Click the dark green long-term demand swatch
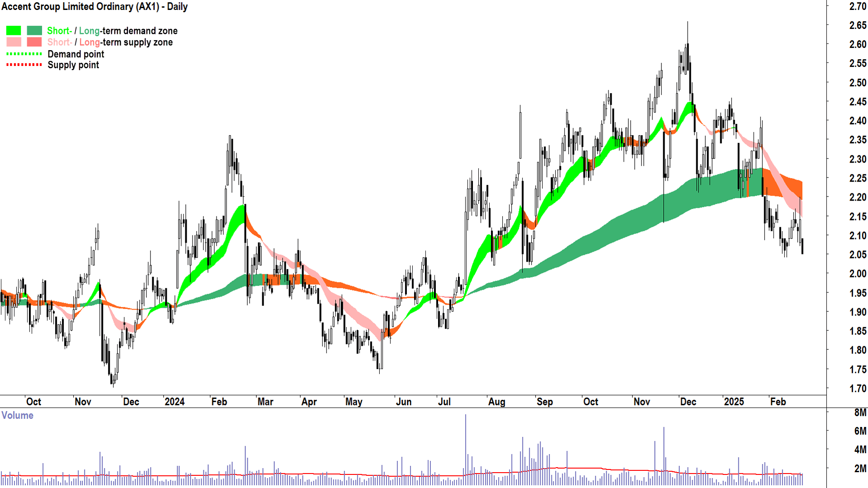 (x=34, y=31)
